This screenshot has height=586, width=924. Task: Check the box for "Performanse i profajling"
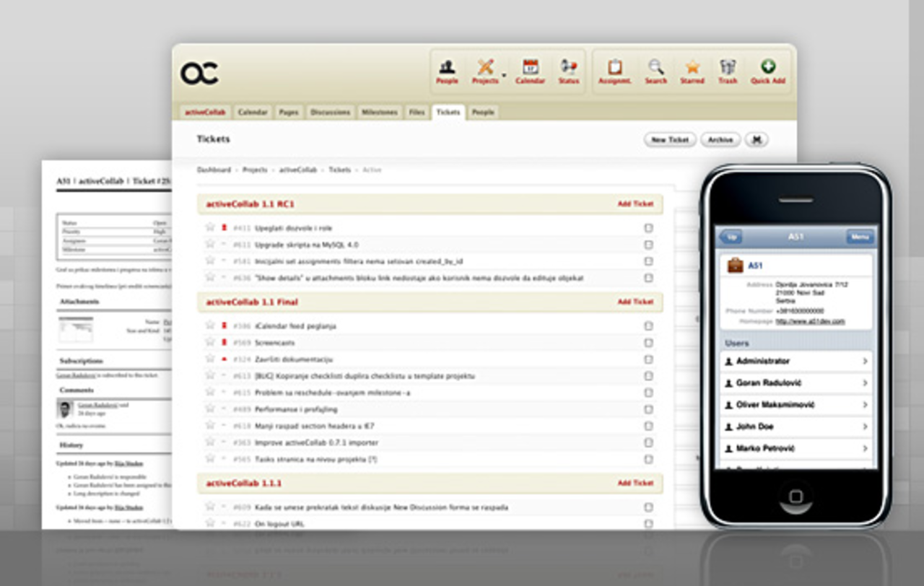(648, 409)
